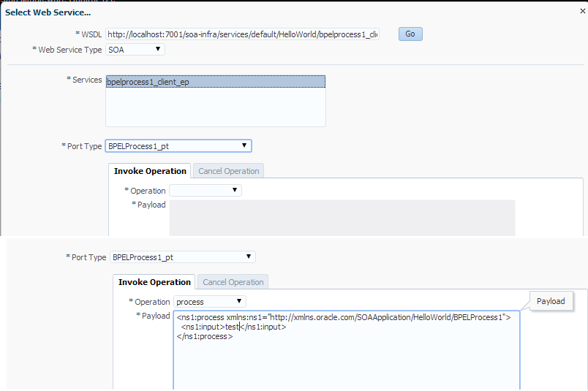Click the Web Service Type label
Screen dimensions: 588x391
pos(69,50)
